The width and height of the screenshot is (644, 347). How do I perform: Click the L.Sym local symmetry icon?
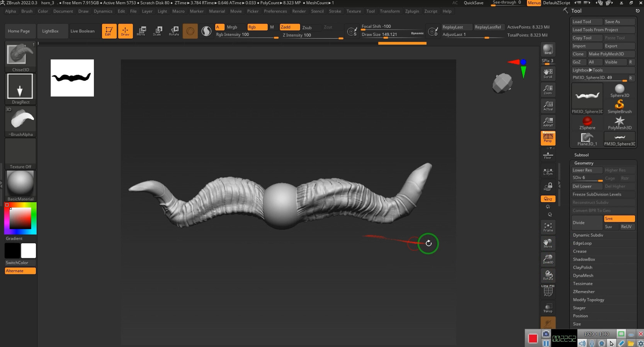(548, 171)
